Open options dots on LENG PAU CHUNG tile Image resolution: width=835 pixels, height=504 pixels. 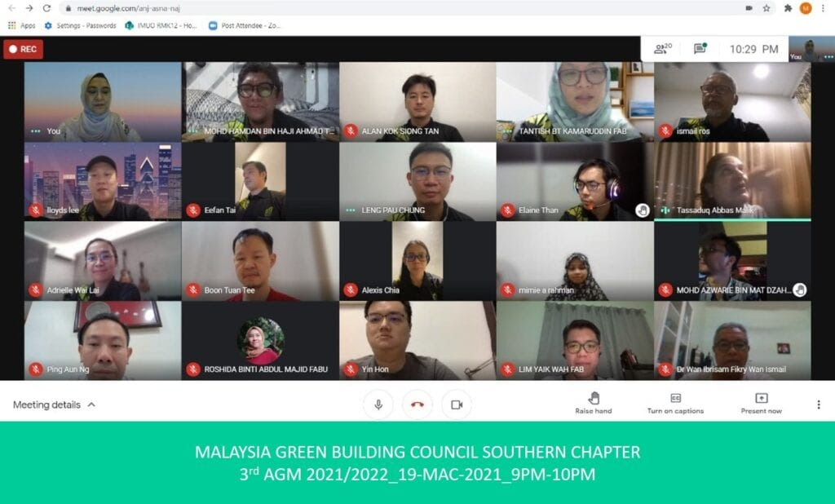[x=350, y=210]
